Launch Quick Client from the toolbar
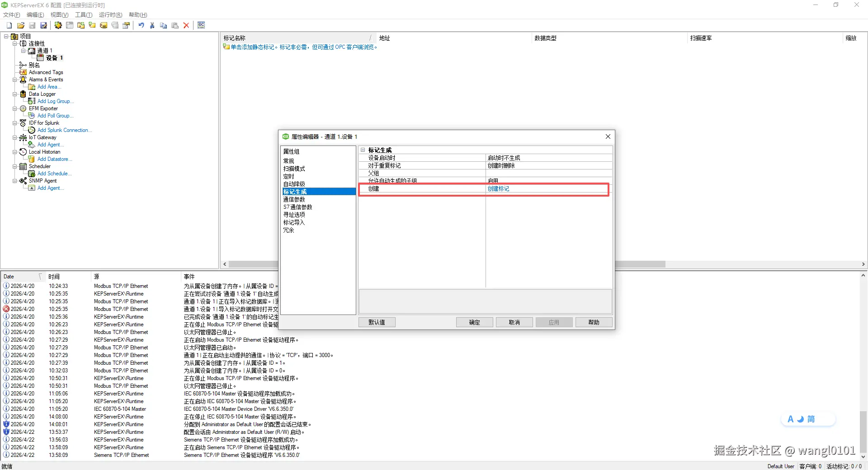Viewport: 868px width, 470px height. tap(201, 25)
